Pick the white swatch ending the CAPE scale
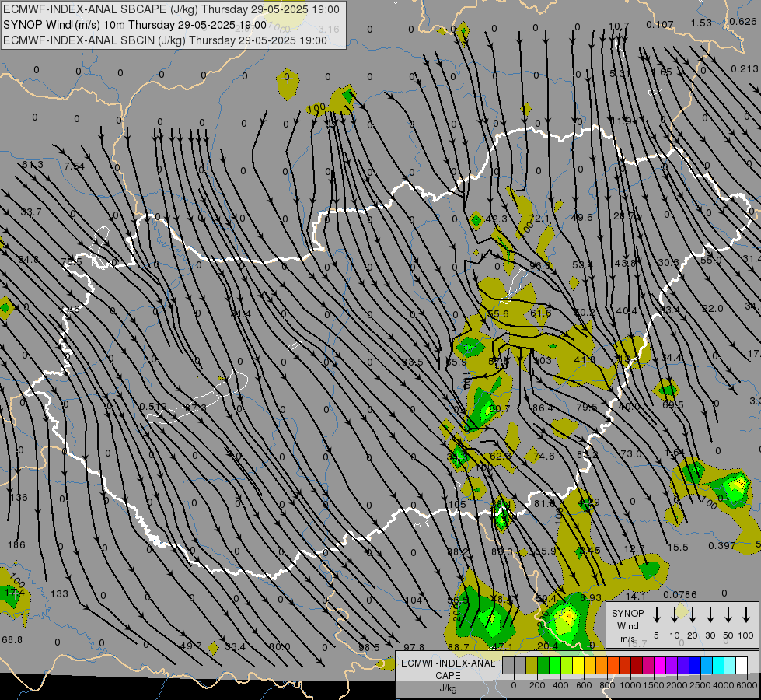Image resolution: width=761 pixels, height=700 pixels. (x=742, y=666)
